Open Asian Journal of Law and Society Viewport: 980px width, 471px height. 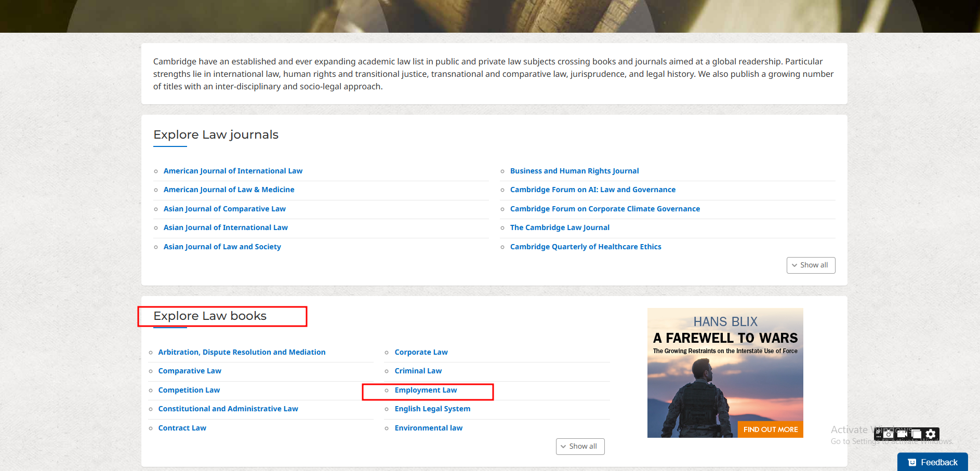point(222,247)
